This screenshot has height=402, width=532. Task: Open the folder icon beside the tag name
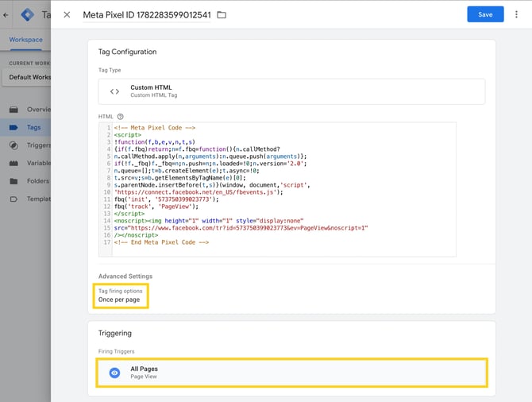tap(222, 14)
